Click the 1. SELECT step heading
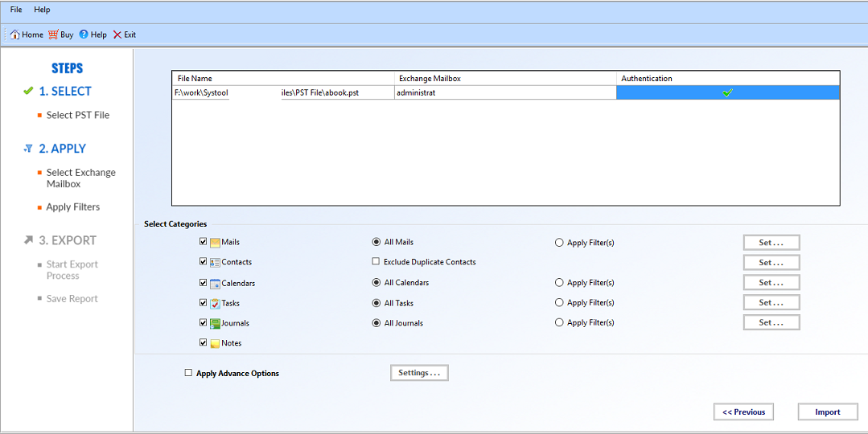868x434 pixels. coord(65,92)
